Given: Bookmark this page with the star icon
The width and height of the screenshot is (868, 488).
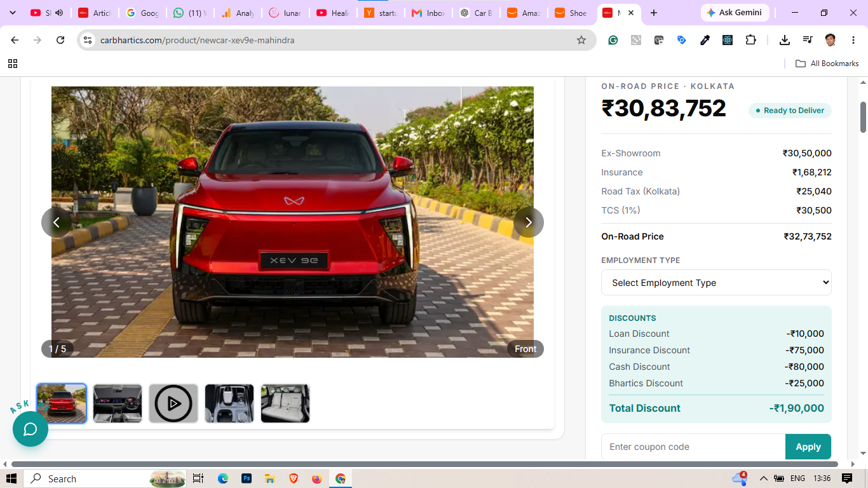Looking at the screenshot, I should tap(581, 40).
